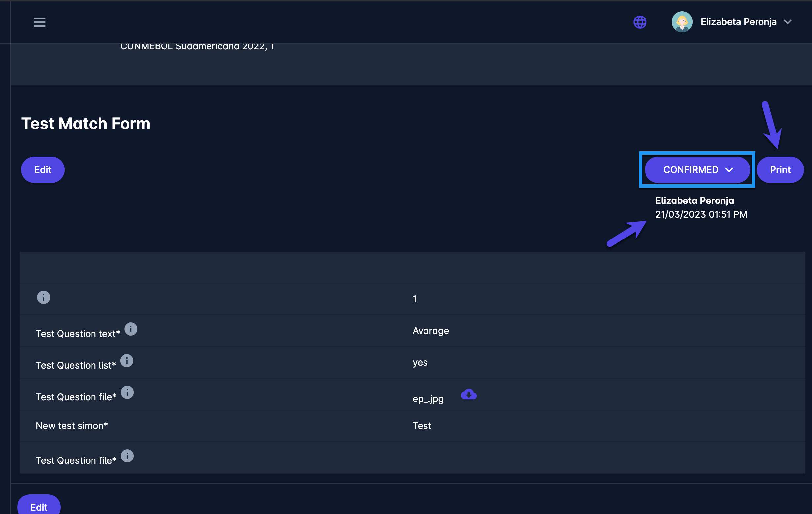This screenshot has height=514, width=812.
Task: Click info icon next to first Test Question file
Action: [127, 392]
